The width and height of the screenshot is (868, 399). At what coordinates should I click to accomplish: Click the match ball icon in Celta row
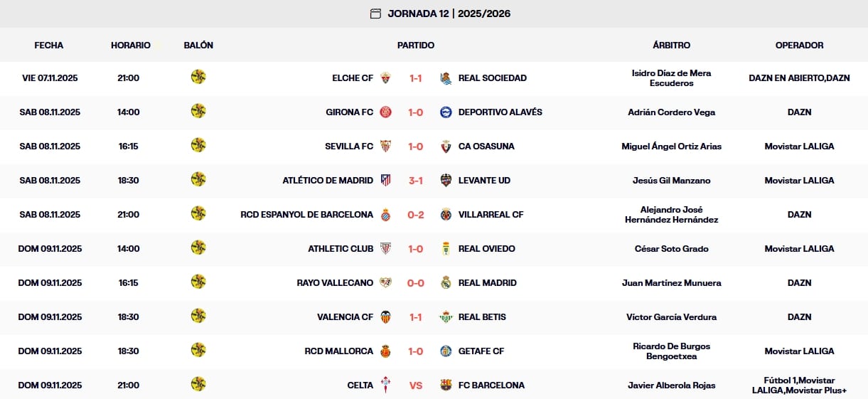point(198,385)
